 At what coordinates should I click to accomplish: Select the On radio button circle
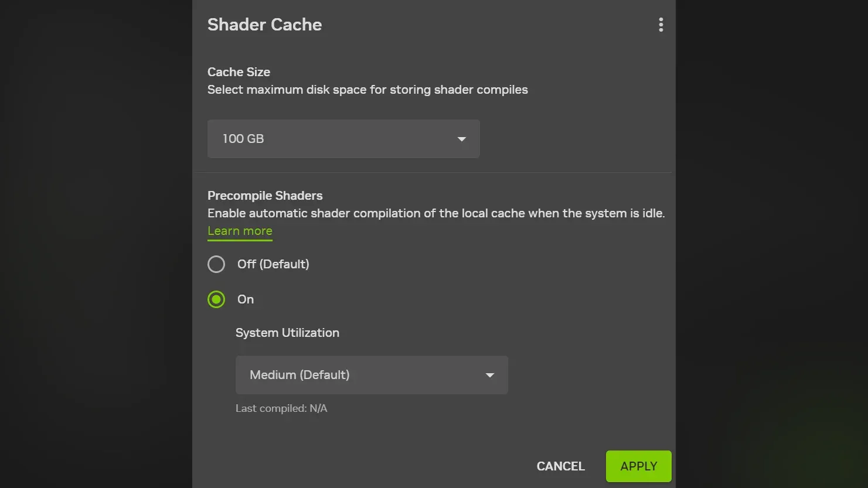[216, 299]
